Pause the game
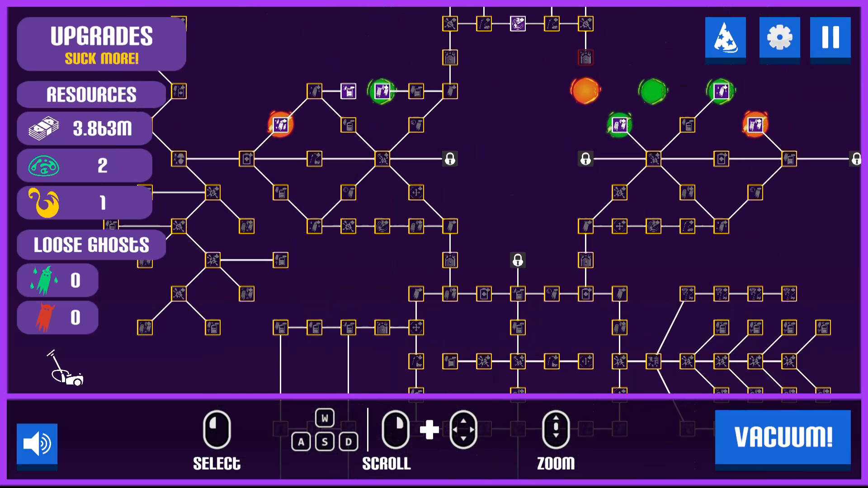 (830, 39)
